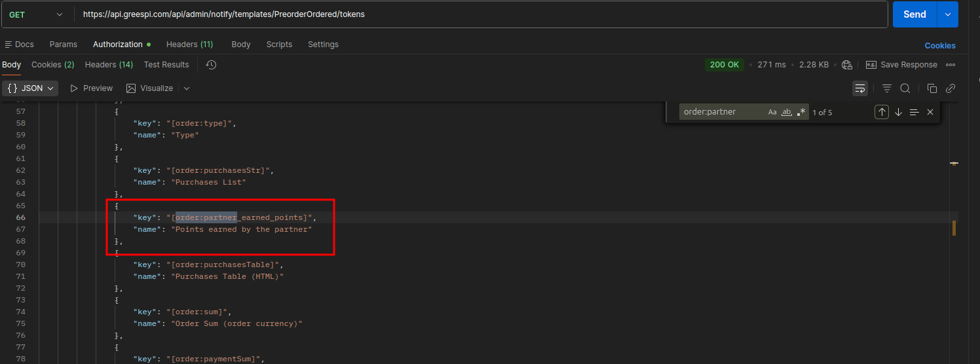
Task: Go to previous search match arrow
Action: [x=882, y=112]
